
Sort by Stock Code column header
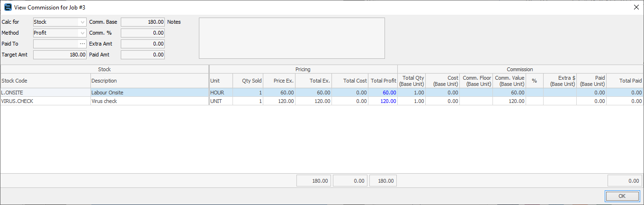[x=45, y=81]
